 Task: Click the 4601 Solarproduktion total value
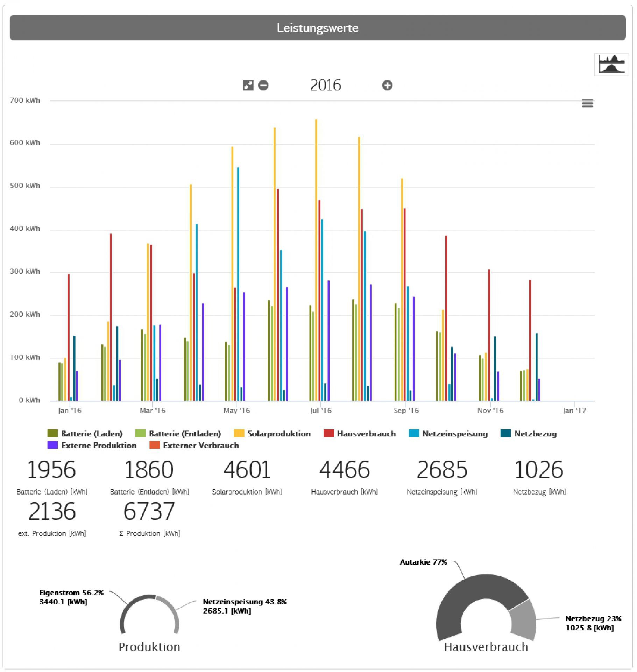247,469
